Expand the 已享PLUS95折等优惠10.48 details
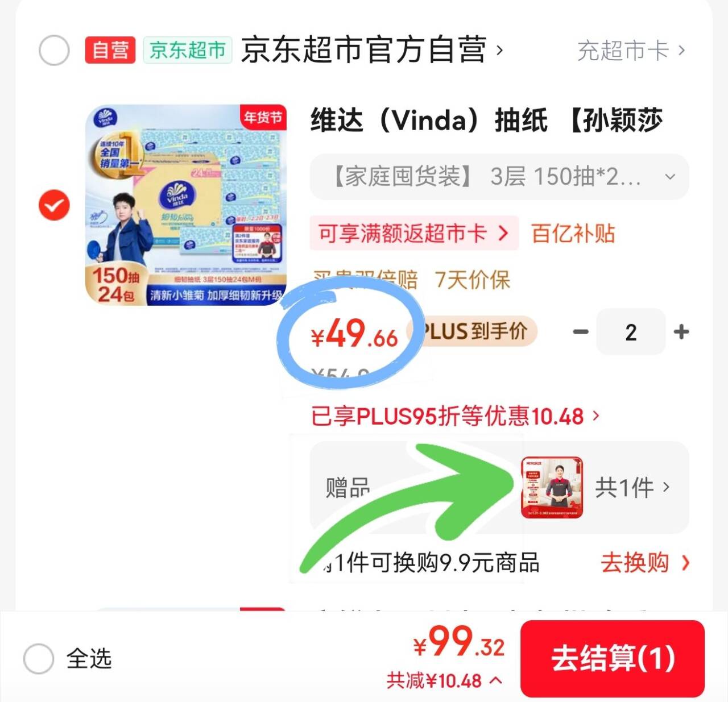728x702 pixels. pos(455,416)
